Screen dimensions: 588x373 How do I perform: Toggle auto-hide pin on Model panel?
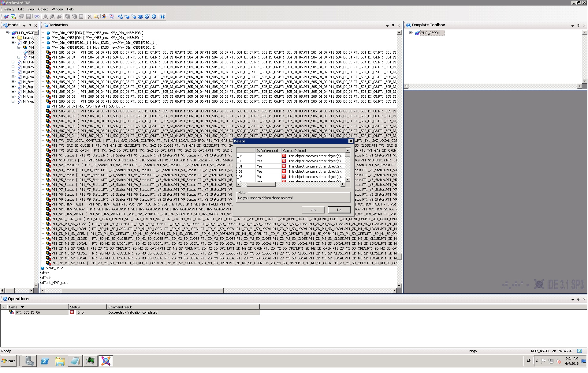click(30, 25)
